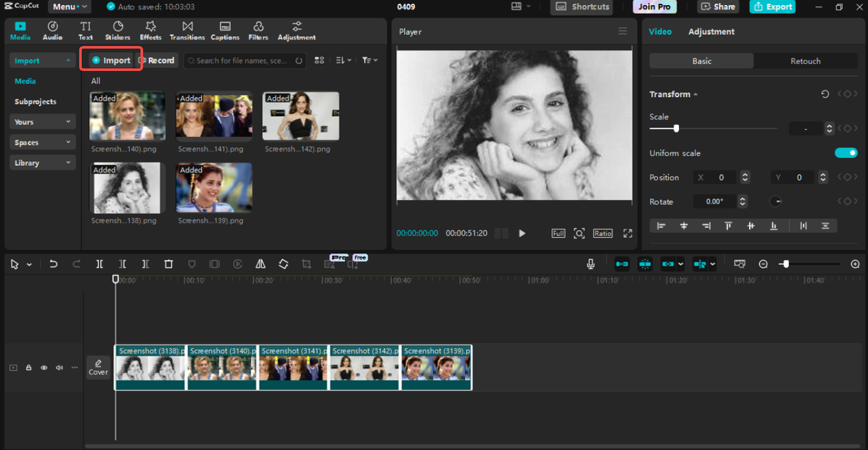Select the Rotate tool in the timeline toolbar
Viewport: 868px width, 450px height.
(284, 263)
